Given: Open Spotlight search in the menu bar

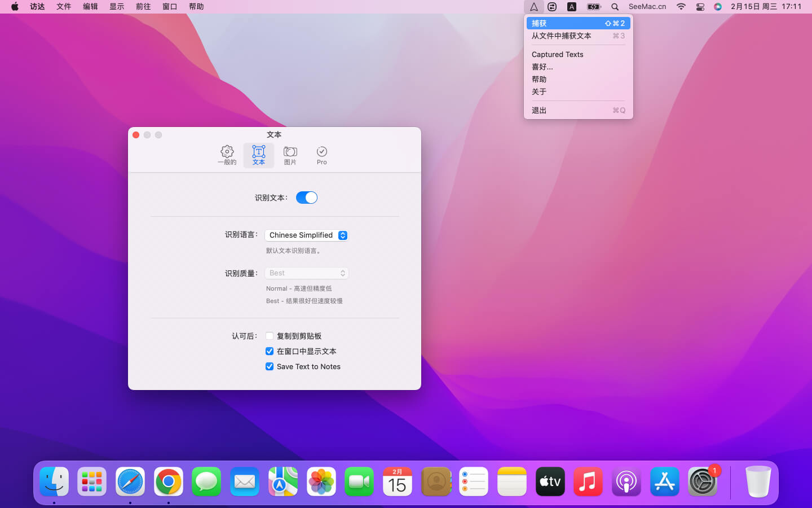Looking at the screenshot, I should coord(615,7).
